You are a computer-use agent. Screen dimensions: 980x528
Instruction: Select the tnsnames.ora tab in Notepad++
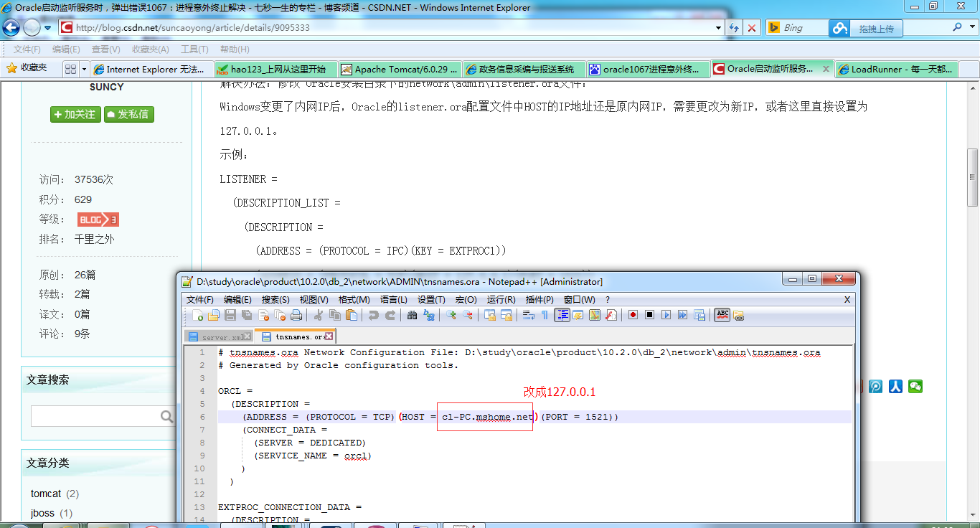tap(294, 336)
